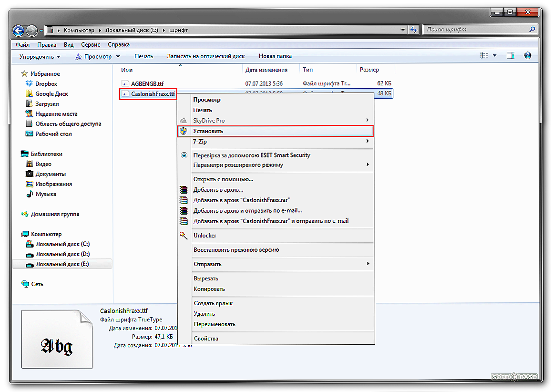Screen dimensions: 551x392
Task: Click the Локальный диск (D:) drive icon
Action: 30,254
